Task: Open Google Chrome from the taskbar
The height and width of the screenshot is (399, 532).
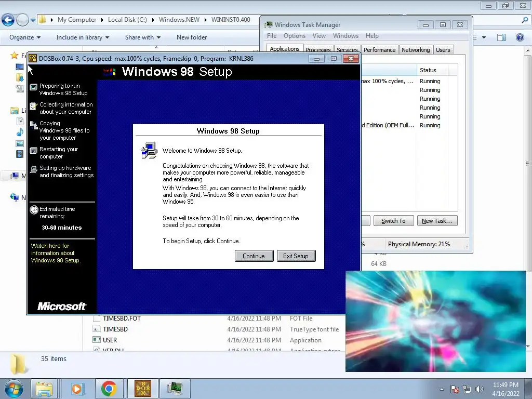Action: point(109,389)
